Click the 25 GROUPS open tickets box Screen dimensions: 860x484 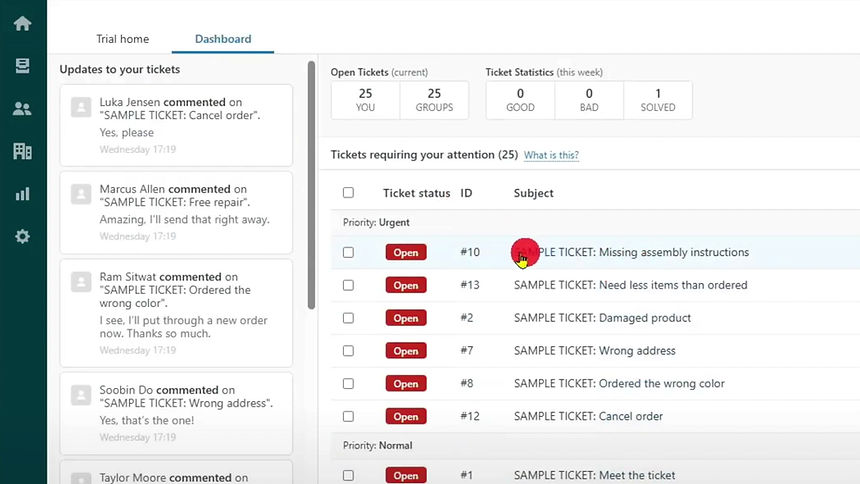tap(434, 100)
